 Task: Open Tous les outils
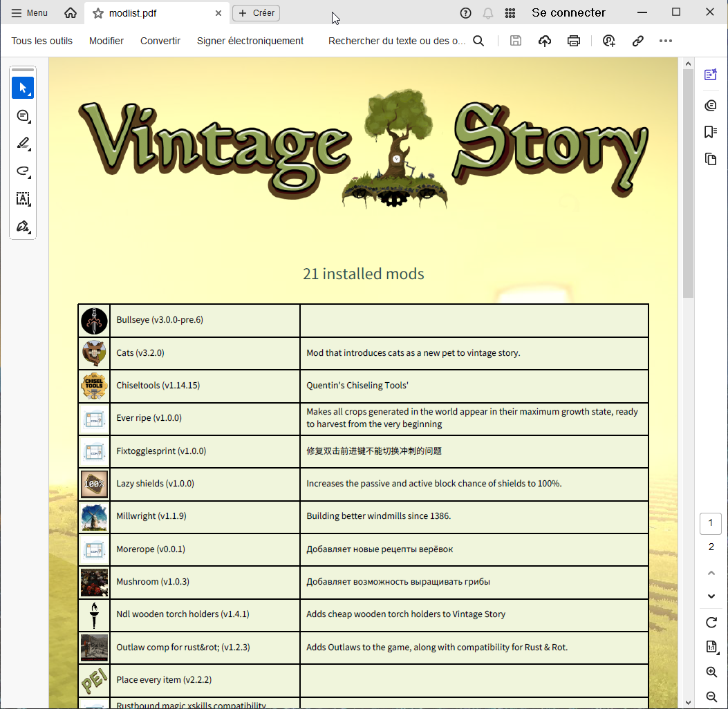tap(41, 41)
